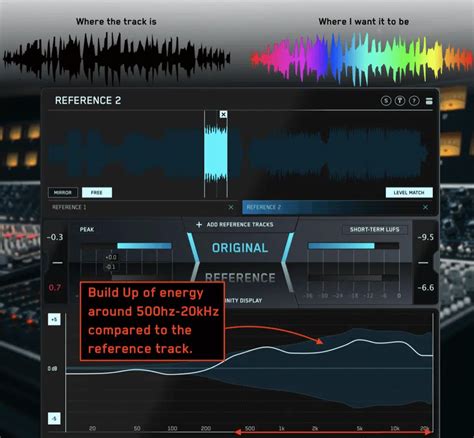
Task: Click the -0.3 peak value
Action: click(x=55, y=237)
